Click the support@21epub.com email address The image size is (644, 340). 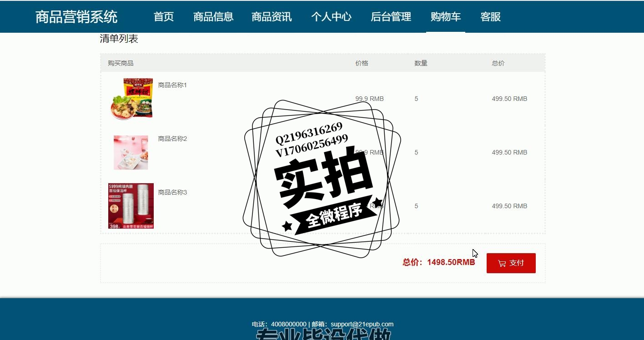[x=362, y=324]
